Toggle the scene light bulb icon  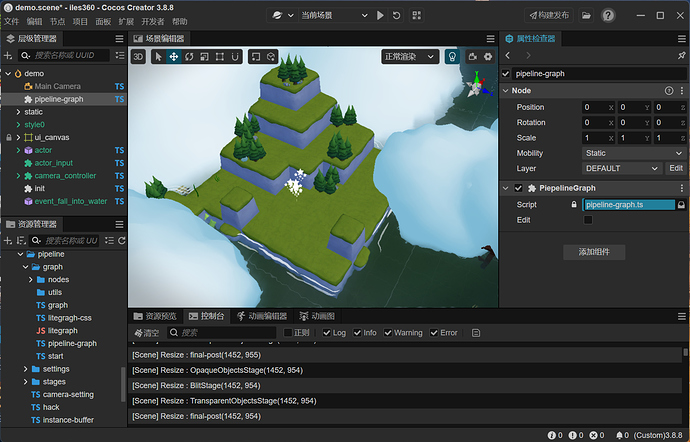[452, 56]
